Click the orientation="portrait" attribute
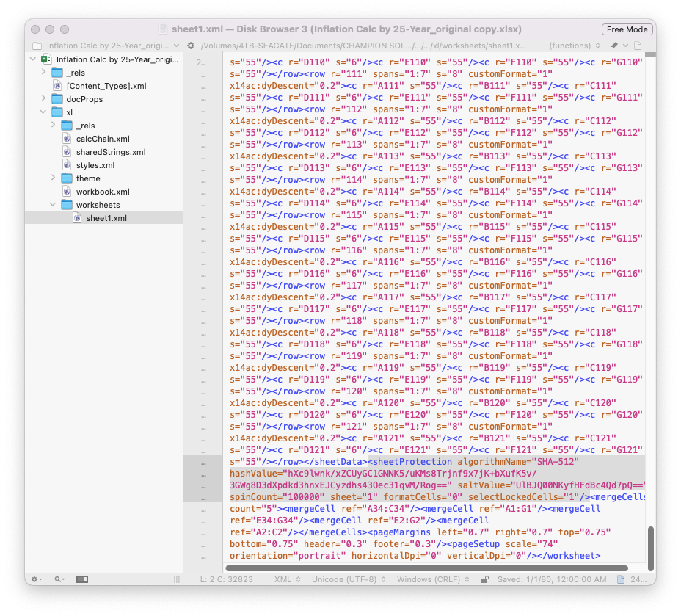The width and height of the screenshot is (681, 616). (288, 556)
